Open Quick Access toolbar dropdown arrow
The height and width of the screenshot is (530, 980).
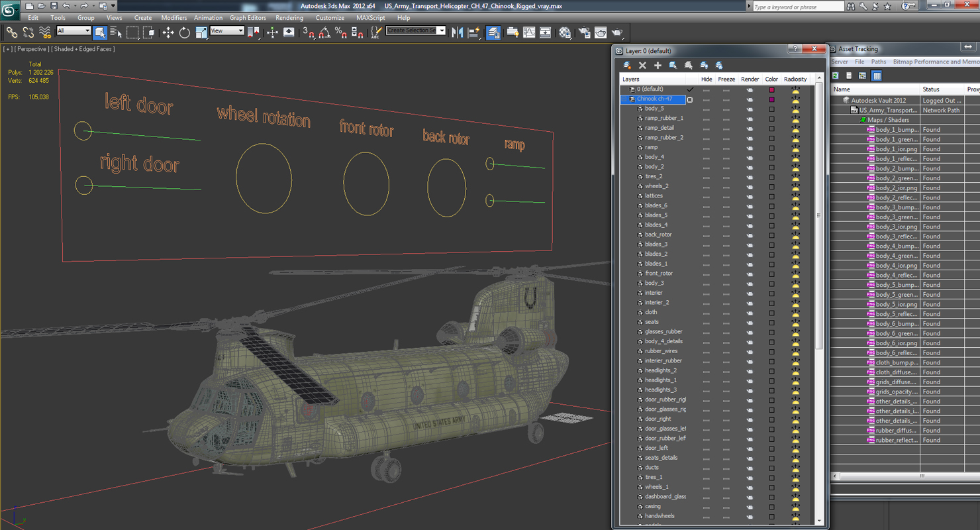(113, 7)
